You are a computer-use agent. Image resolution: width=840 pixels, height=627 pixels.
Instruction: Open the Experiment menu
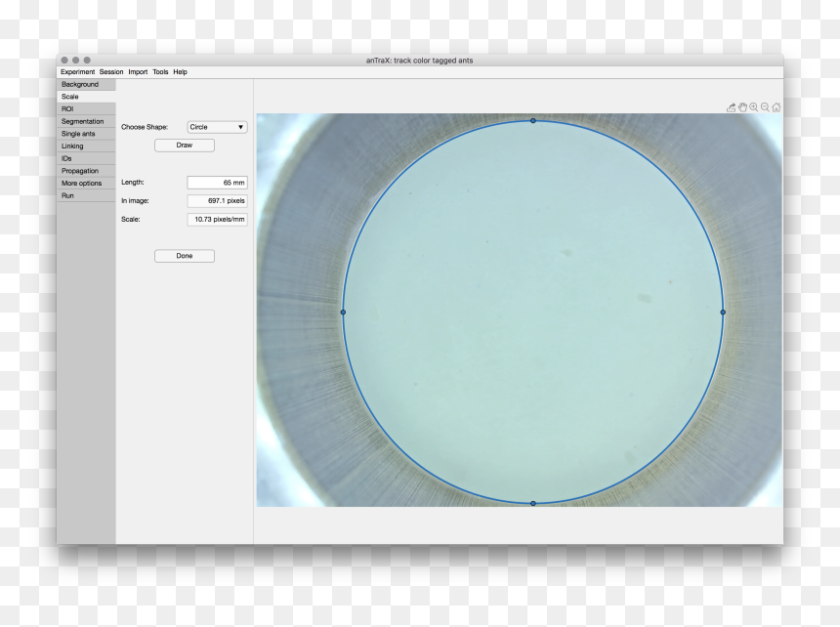click(x=78, y=71)
